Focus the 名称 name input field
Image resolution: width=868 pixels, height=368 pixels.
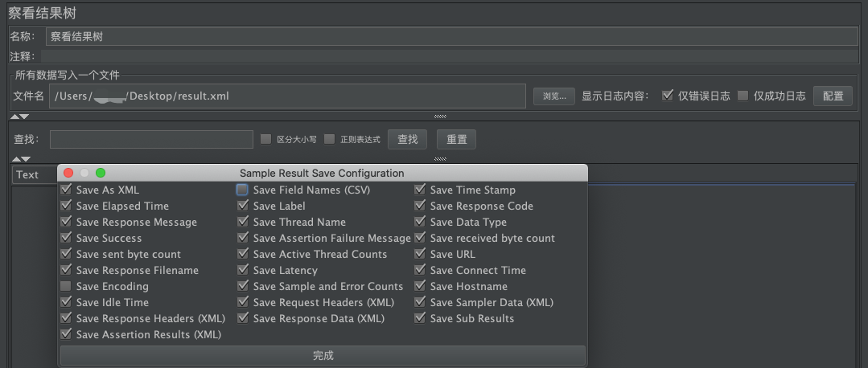[452, 36]
